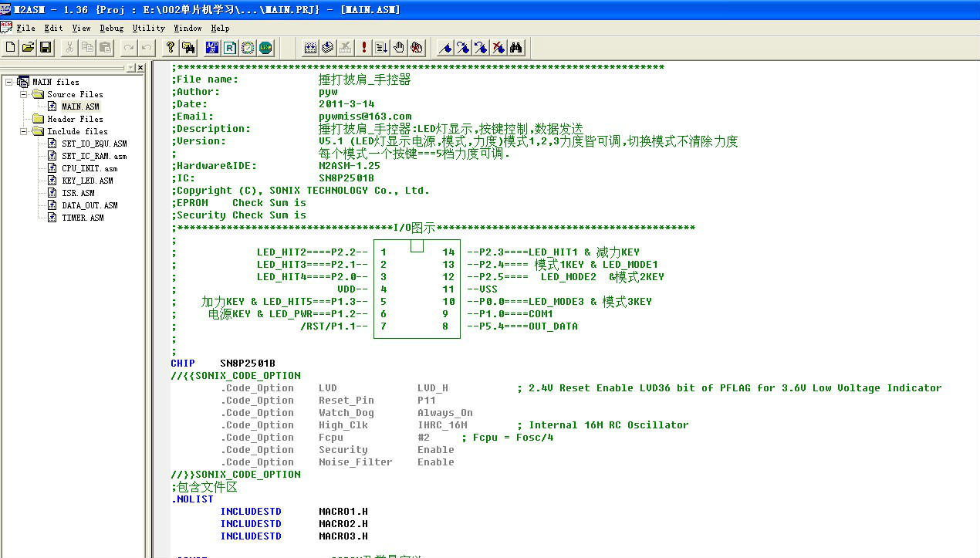
Task: Click the binoculars find icon
Action: point(516,48)
